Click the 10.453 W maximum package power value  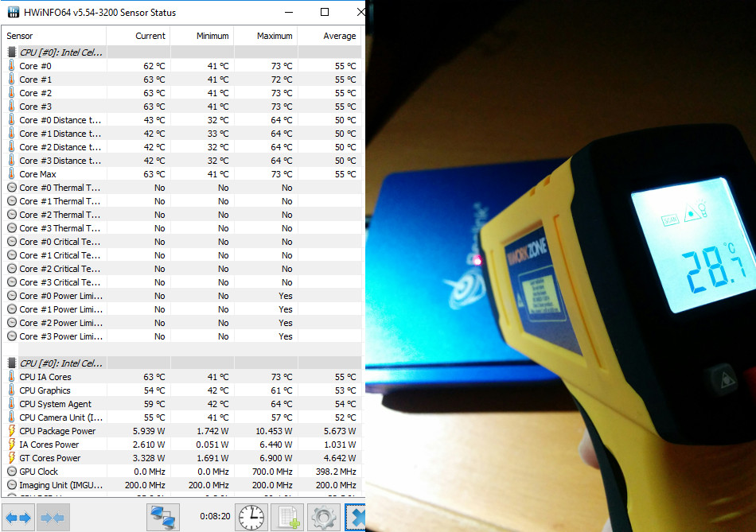click(274, 431)
